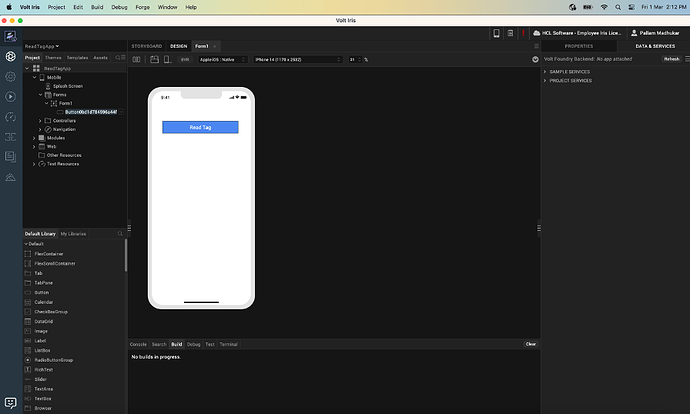Collapse the Forms tree node

tap(40, 95)
